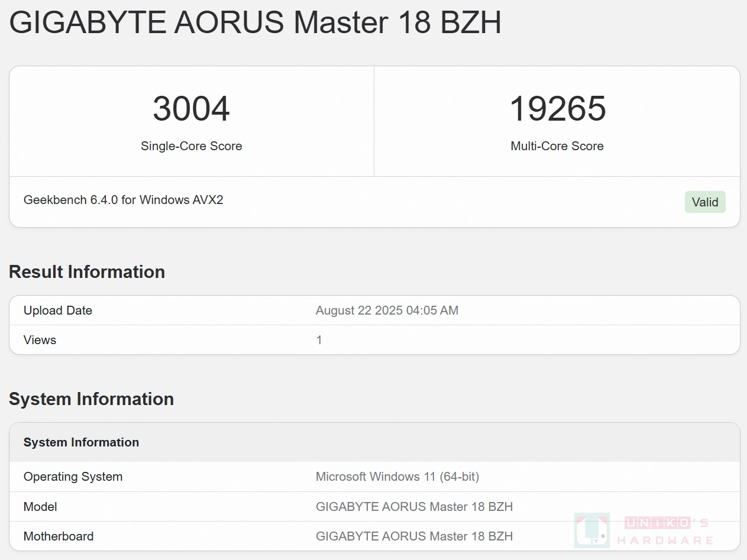This screenshot has width=747, height=560.
Task: Click the Operating System label
Action: (x=73, y=477)
